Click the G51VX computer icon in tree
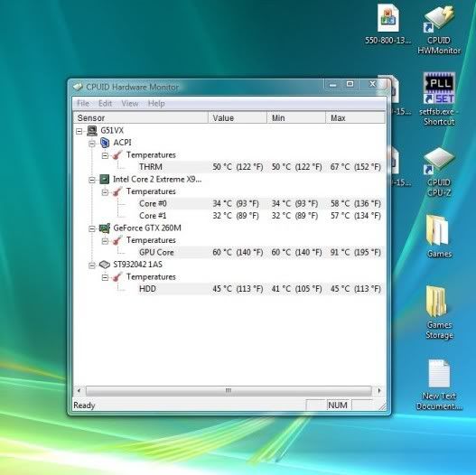The image size is (476, 475). click(92, 131)
